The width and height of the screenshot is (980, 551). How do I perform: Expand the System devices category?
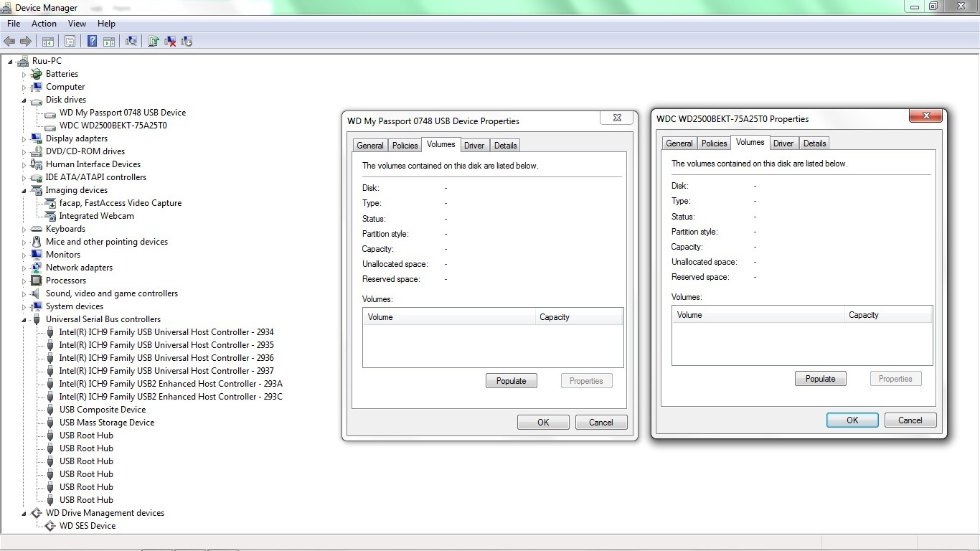coord(24,306)
